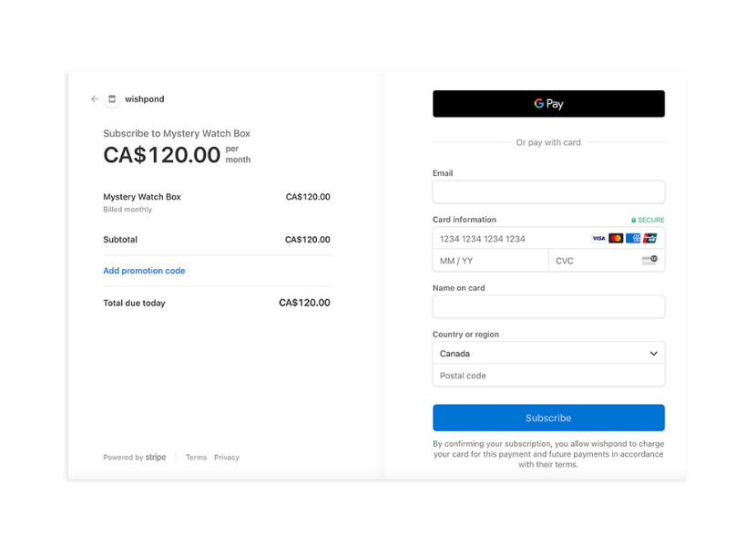Click the green SECURE lock icon
Screen dimensions: 756x547
(x=634, y=221)
